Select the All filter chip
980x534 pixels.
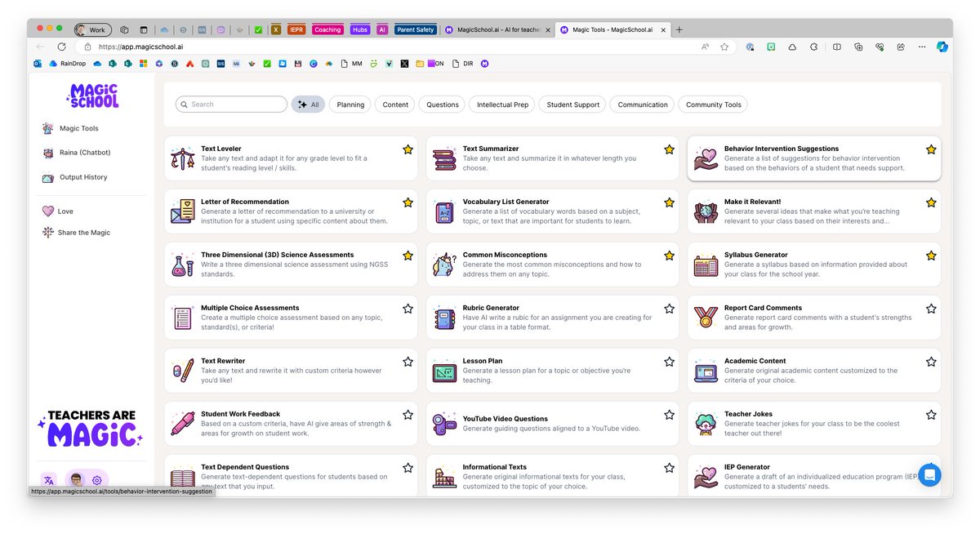pos(308,105)
